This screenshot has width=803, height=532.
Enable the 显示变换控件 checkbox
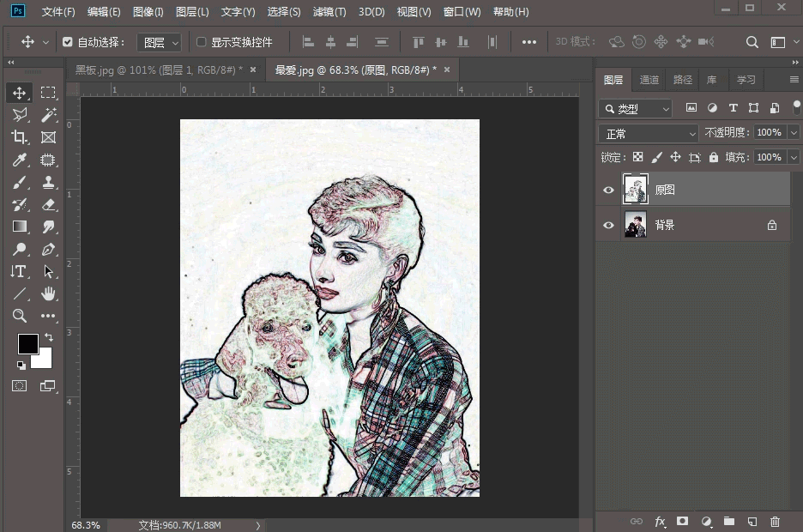(x=202, y=42)
